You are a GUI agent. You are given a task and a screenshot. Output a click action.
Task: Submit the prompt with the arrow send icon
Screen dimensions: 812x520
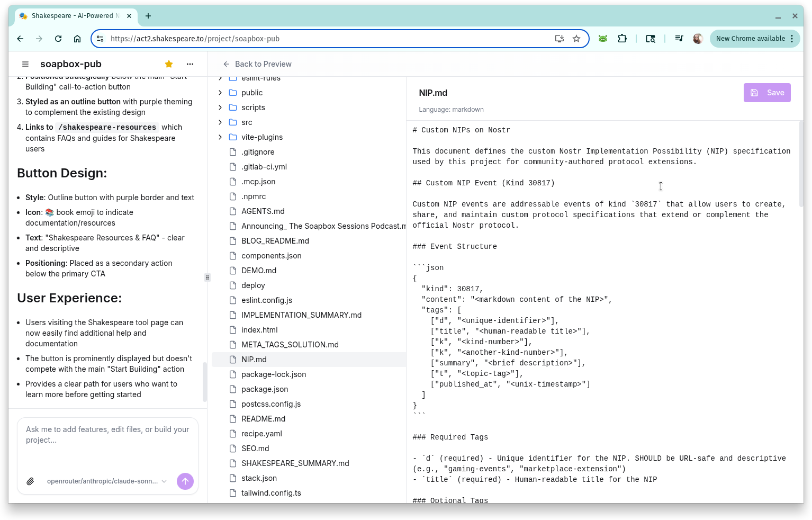pos(185,481)
